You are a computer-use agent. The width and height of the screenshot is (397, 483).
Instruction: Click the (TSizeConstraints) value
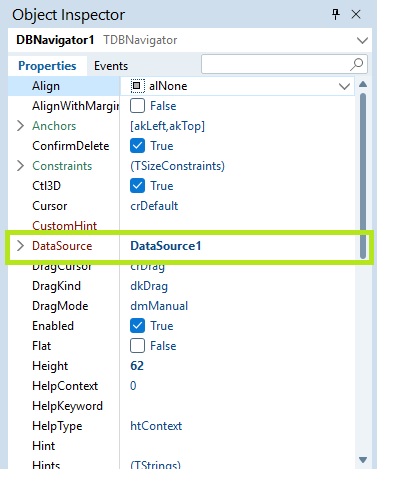click(177, 166)
